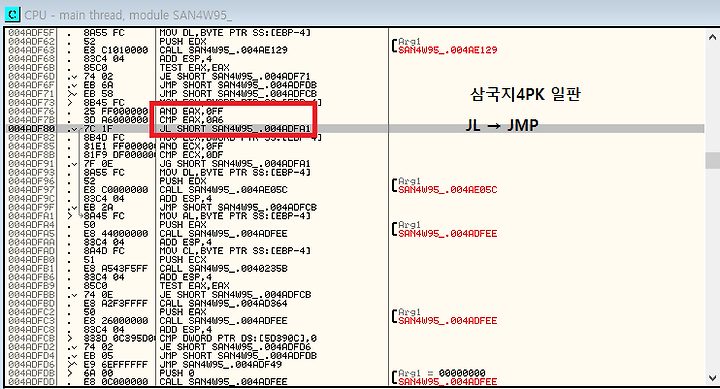Select the CMP ECX,0DF instruction row
Viewport: 720px width, 389px height.
(x=191, y=155)
